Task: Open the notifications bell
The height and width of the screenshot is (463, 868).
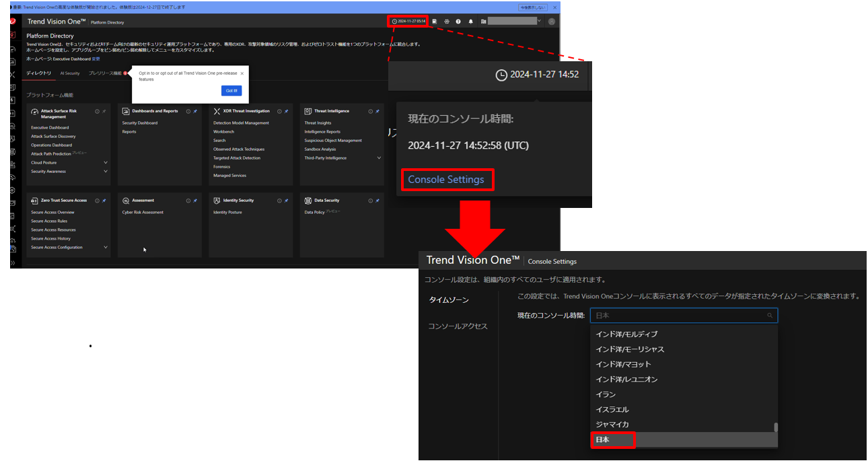Action: (470, 21)
